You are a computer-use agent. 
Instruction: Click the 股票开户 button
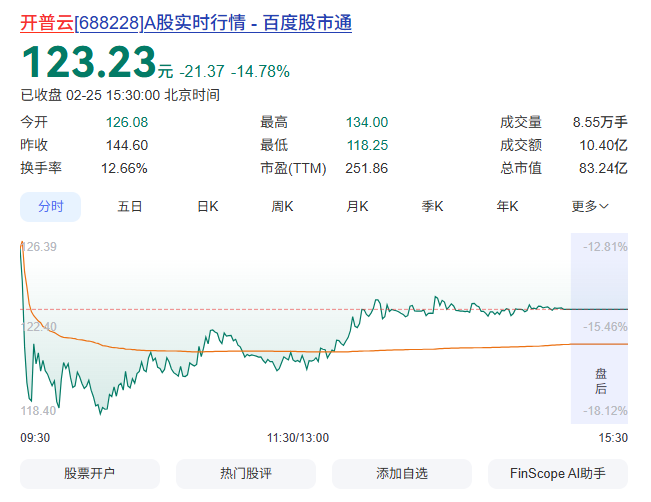click(x=90, y=473)
